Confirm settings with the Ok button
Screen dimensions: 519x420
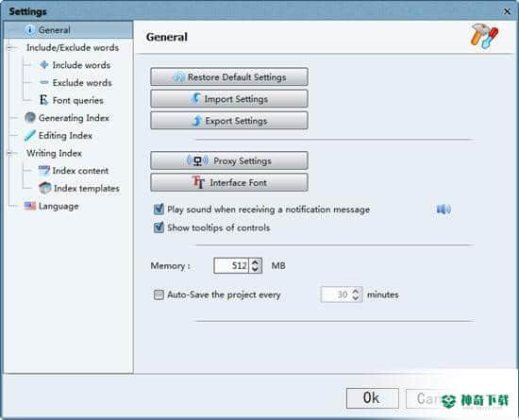pyautogui.click(x=373, y=398)
